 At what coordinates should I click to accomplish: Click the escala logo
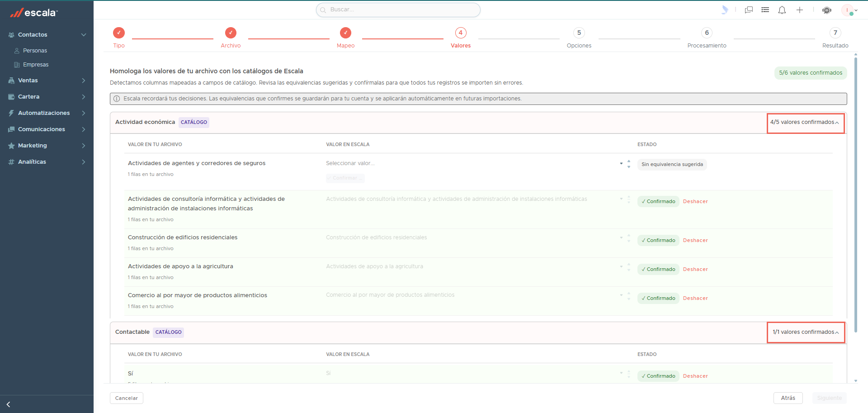click(34, 13)
